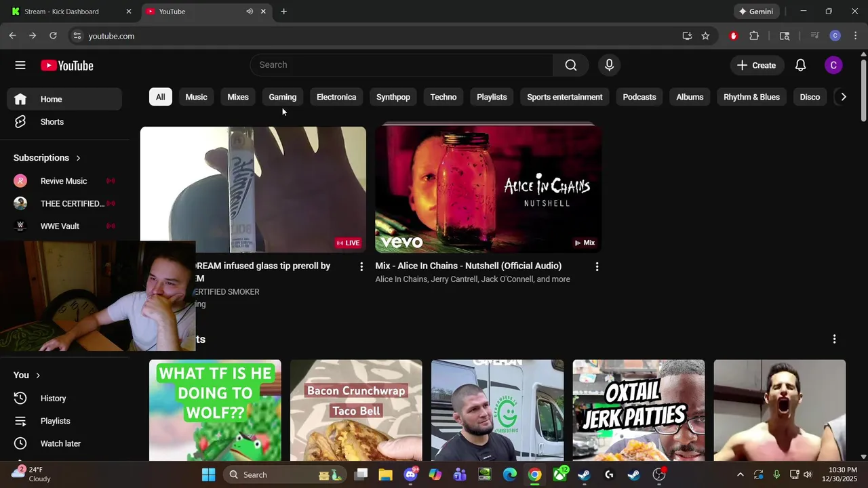The height and width of the screenshot is (488, 868).
Task: Select the Podcasts chip
Action: coord(639,97)
